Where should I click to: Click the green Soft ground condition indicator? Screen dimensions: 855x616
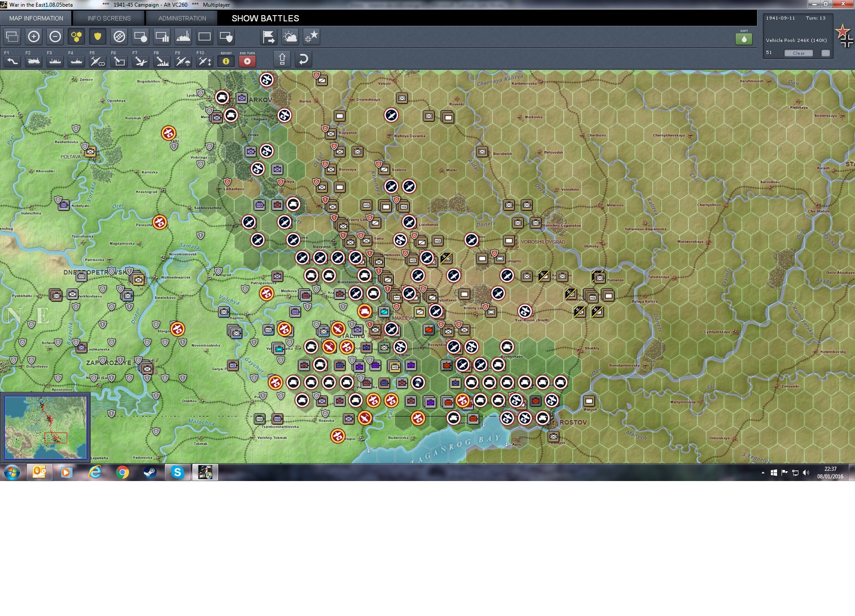tap(744, 39)
